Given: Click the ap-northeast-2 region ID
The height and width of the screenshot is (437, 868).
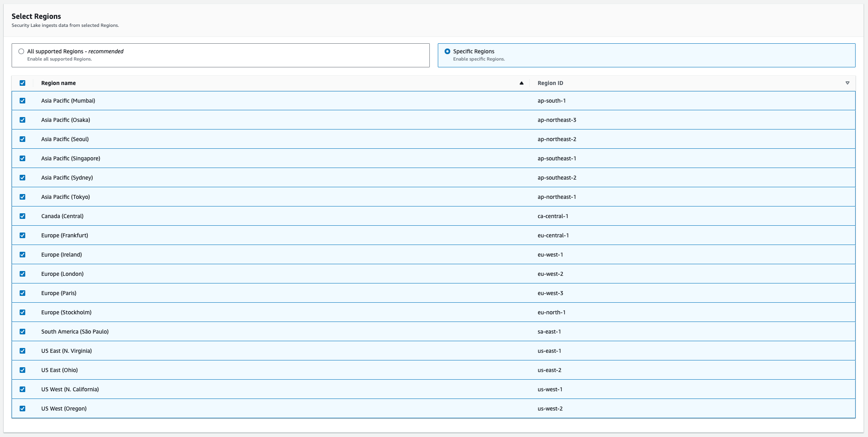Looking at the screenshot, I should point(557,139).
